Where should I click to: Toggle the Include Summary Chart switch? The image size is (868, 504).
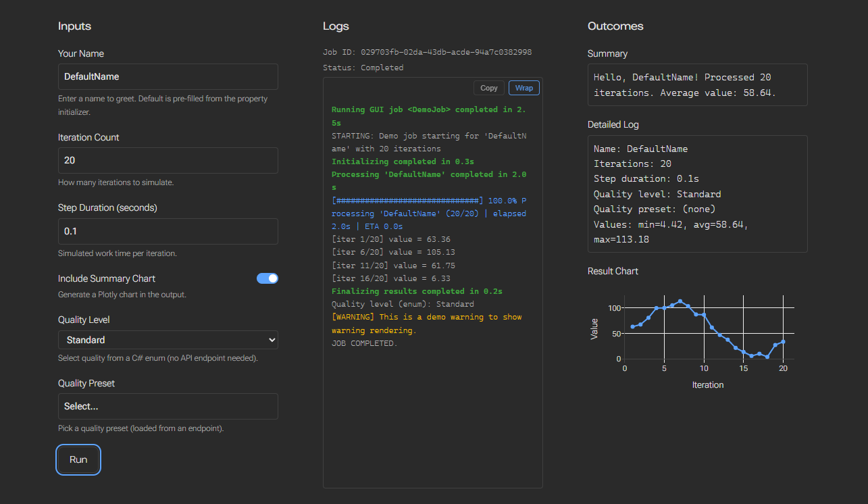(x=267, y=278)
